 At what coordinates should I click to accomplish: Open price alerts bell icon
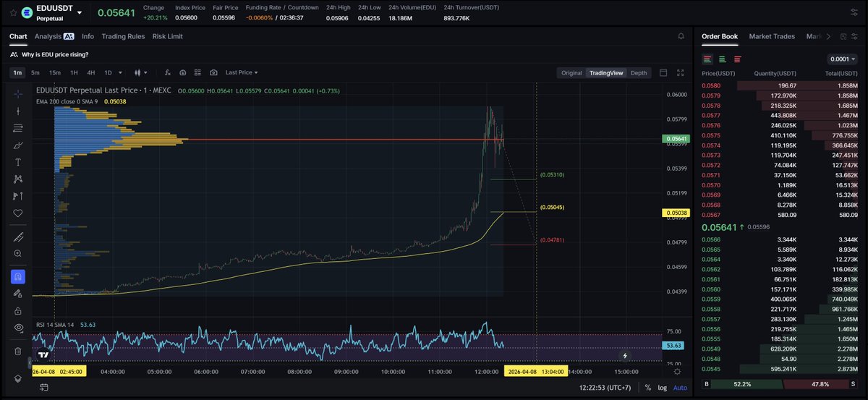pos(681,36)
